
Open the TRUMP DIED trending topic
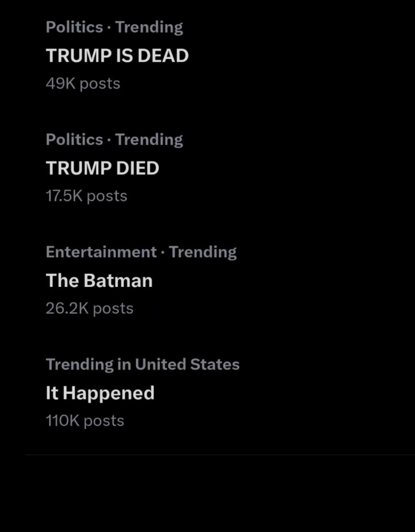point(102,168)
